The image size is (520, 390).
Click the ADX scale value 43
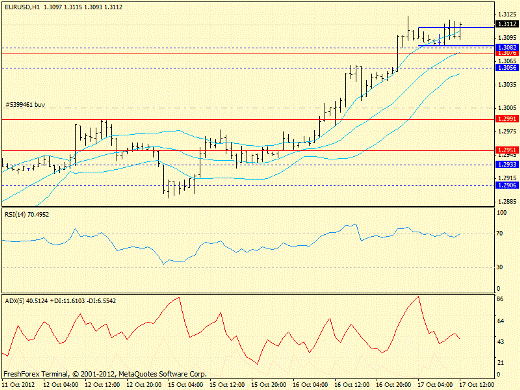tap(500, 342)
